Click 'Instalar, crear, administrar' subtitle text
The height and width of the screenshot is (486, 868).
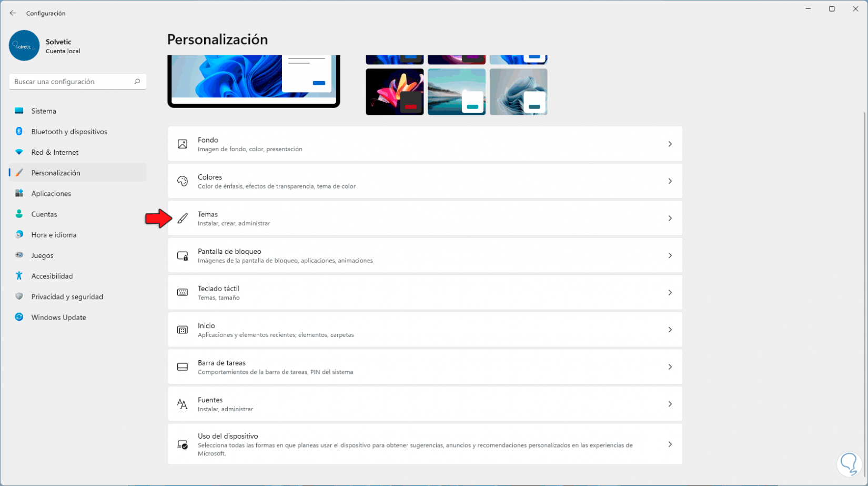234,223
